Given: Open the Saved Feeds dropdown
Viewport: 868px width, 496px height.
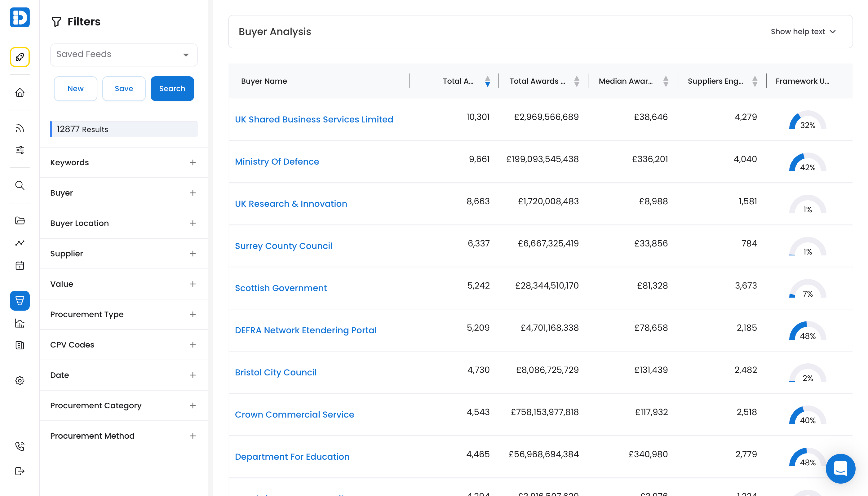Looking at the screenshot, I should coord(124,55).
